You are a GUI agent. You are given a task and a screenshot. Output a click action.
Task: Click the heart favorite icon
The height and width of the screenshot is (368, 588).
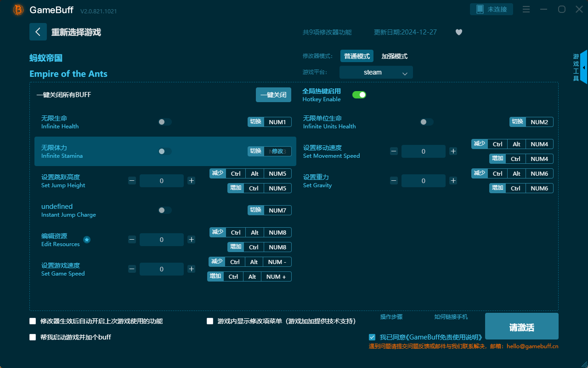tap(459, 32)
